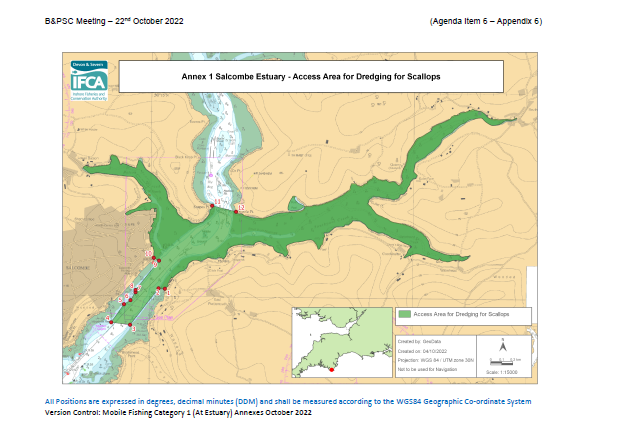Image resolution: width=620 pixels, height=431 pixels.
Task: Select red point marker 1 on the map
Action: [165, 289]
